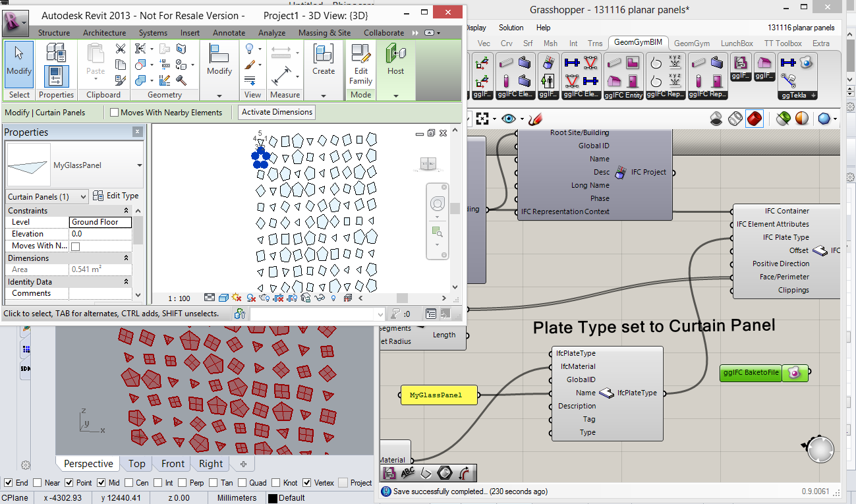Screen dimensions: 856x504
Task: Tick Moves With N... checkbox in Properties Constraints
Action: click(75, 246)
